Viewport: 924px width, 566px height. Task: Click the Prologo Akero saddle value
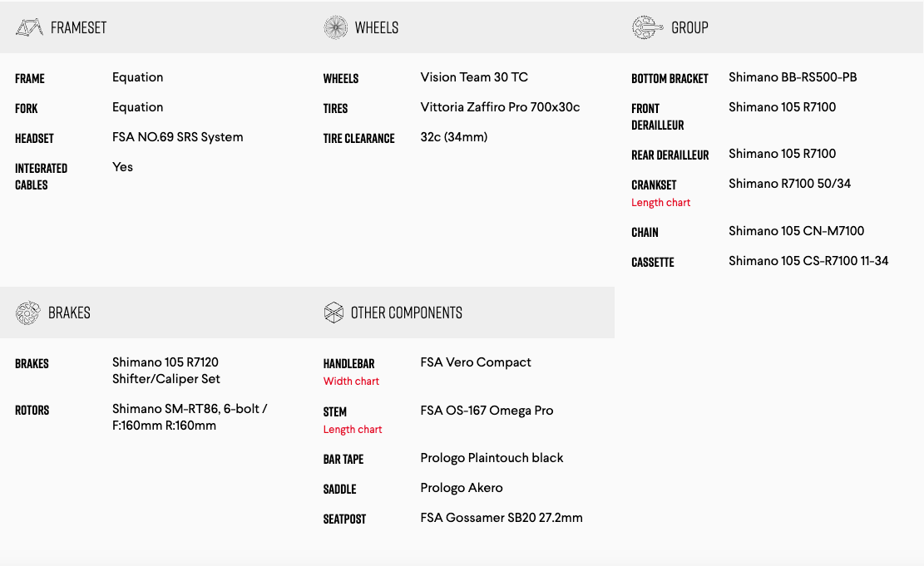pyautogui.click(x=462, y=488)
